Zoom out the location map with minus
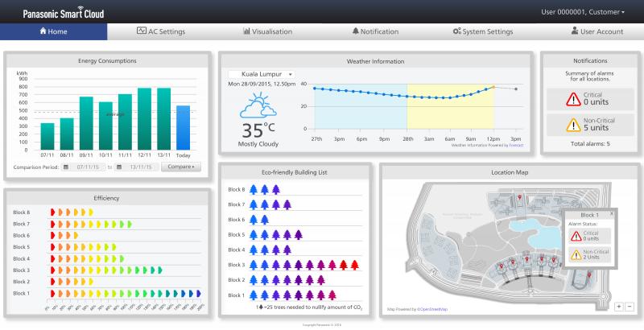The height and width of the screenshot is (330, 644). (x=630, y=307)
